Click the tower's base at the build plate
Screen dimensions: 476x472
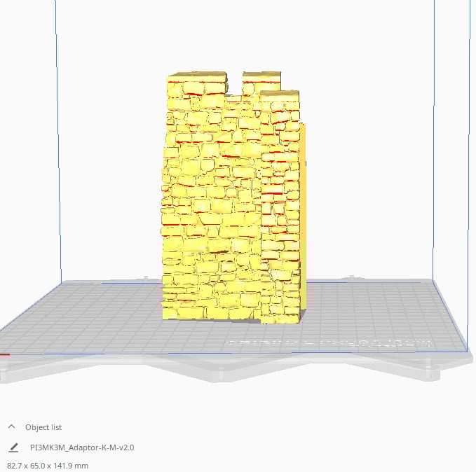click(x=231, y=317)
